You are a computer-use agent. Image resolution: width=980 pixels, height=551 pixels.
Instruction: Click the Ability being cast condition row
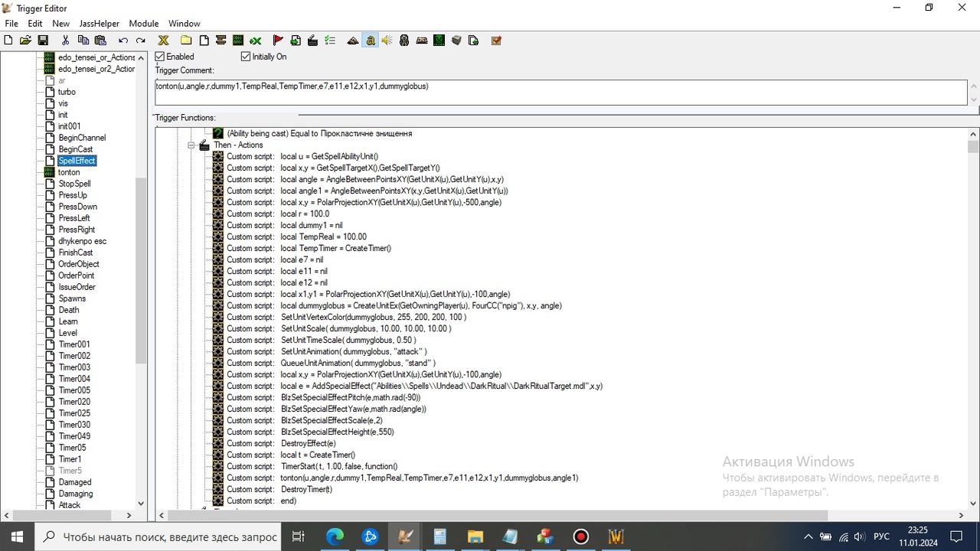point(319,133)
